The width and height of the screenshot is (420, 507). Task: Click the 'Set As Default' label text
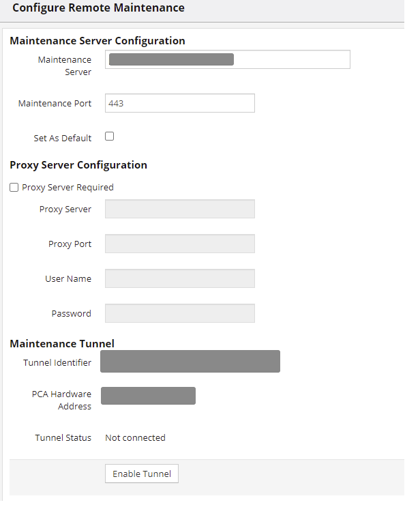tap(63, 138)
